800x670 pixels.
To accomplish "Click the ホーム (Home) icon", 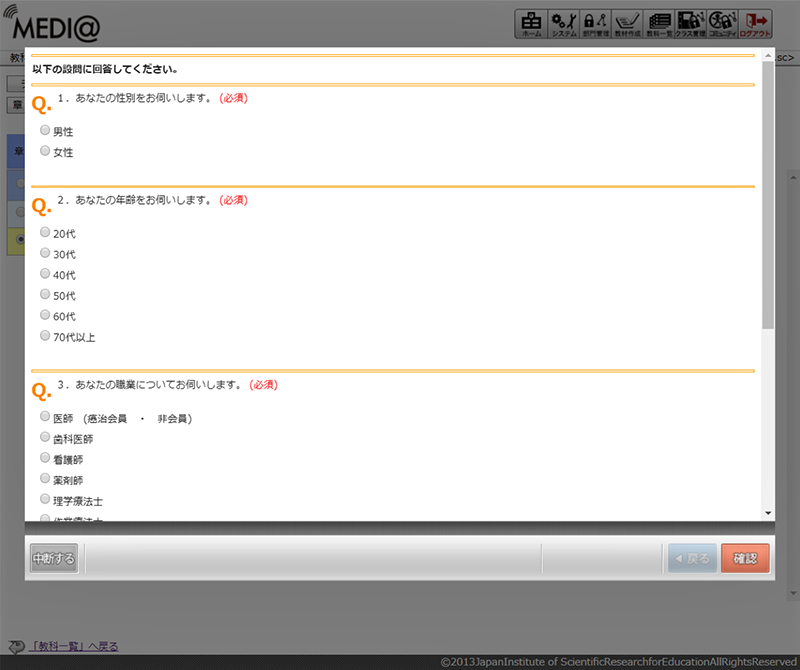I will tap(530, 24).
